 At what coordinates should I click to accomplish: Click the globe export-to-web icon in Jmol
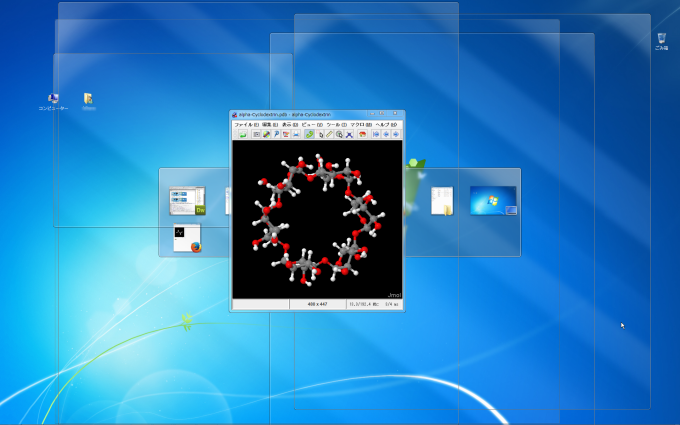(x=267, y=134)
